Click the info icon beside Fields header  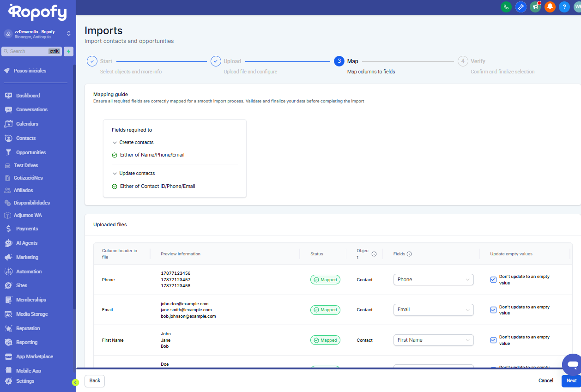pos(409,254)
